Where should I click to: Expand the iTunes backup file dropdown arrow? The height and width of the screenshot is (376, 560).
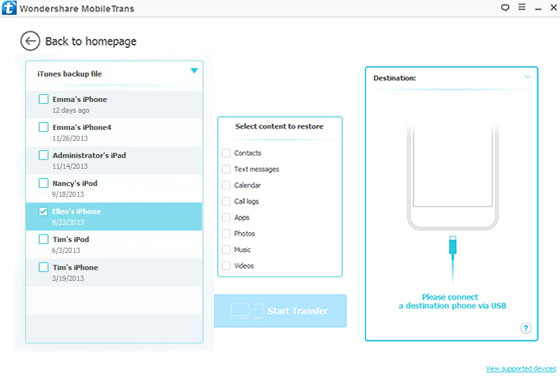coord(194,70)
